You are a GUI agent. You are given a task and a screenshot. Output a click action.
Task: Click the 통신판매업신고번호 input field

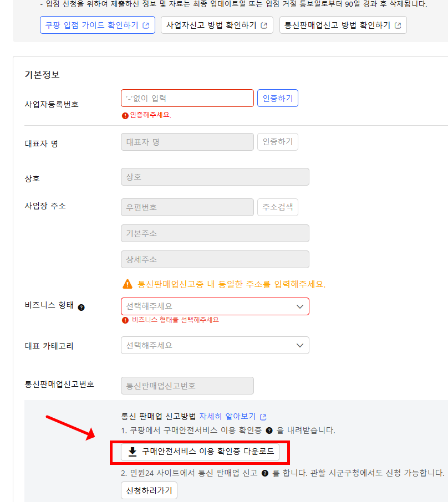coord(187,386)
